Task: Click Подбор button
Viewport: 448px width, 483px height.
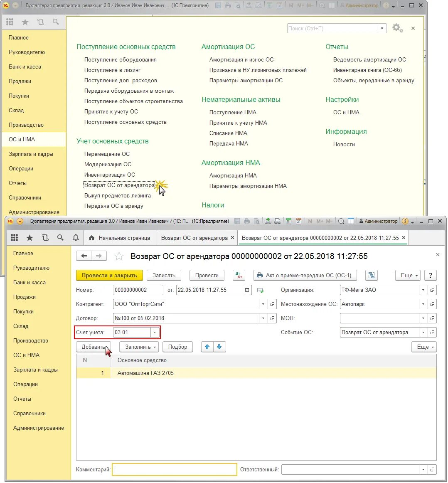Action: click(177, 347)
